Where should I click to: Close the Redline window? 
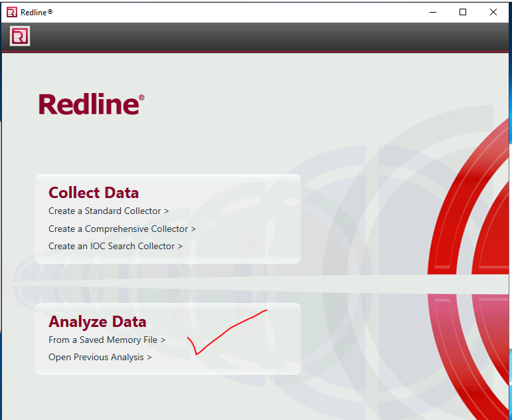(x=493, y=12)
